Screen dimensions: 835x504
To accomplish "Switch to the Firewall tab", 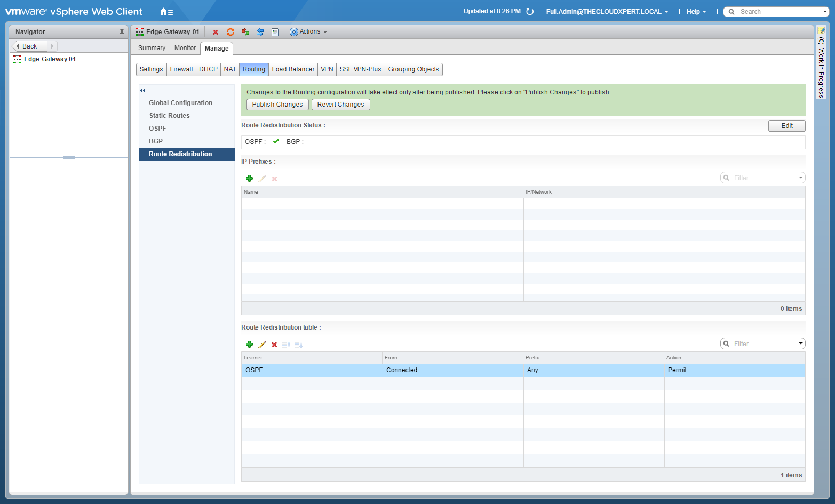I will coord(181,69).
